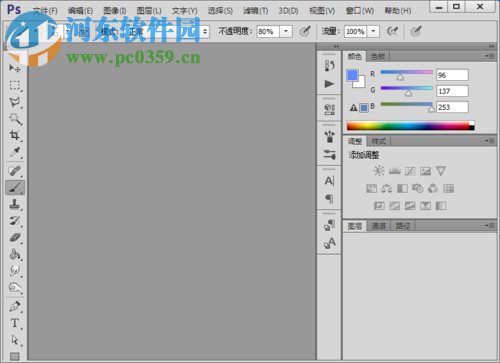This screenshot has height=363, width=500.
Task: Open the Paragraph panel icon
Action: [x=329, y=199]
